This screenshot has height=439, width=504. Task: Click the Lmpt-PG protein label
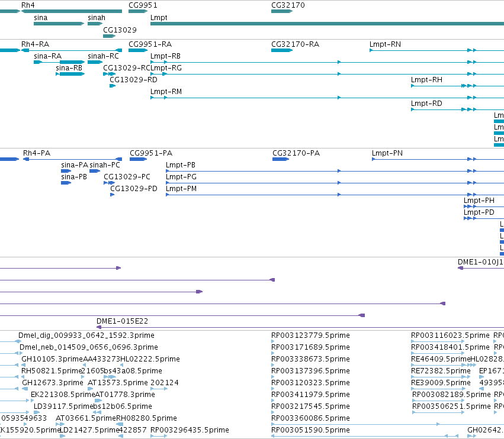[x=181, y=177]
